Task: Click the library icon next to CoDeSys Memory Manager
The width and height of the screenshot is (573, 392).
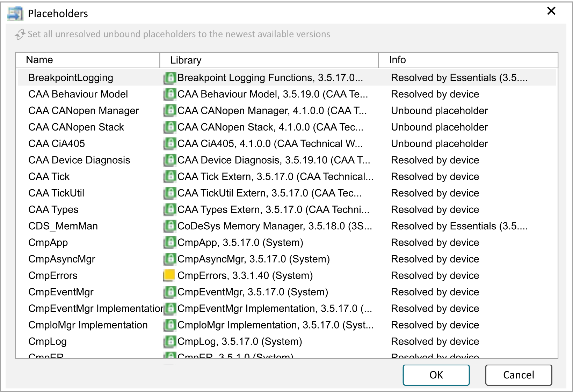Action: coord(170,226)
